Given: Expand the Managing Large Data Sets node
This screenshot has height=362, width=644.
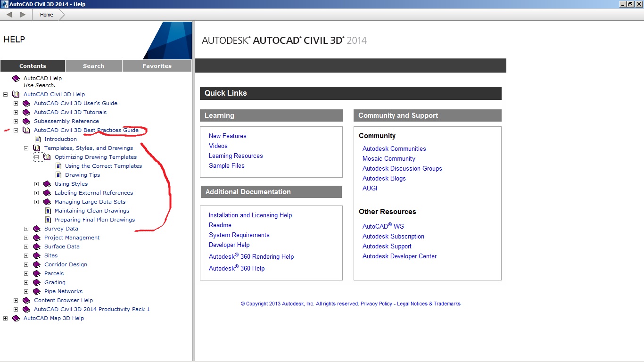Looking at the screenshot, I should coord(37,202).
